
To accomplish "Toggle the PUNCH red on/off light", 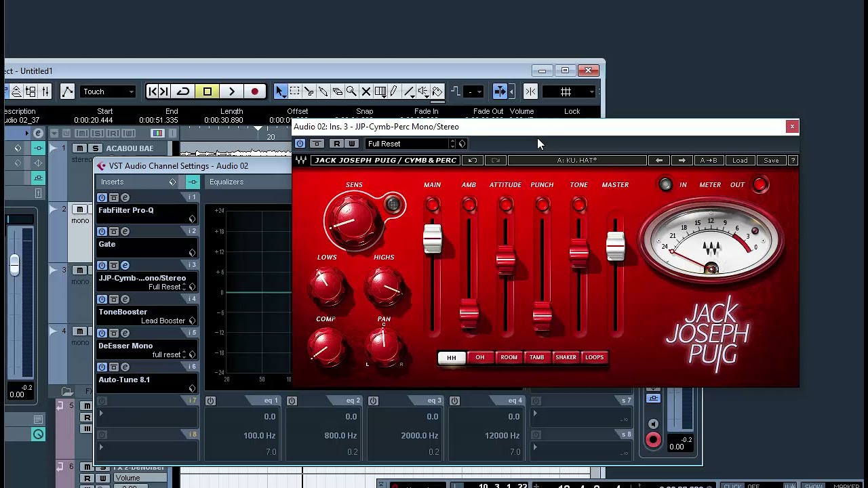I will (542, 204).
